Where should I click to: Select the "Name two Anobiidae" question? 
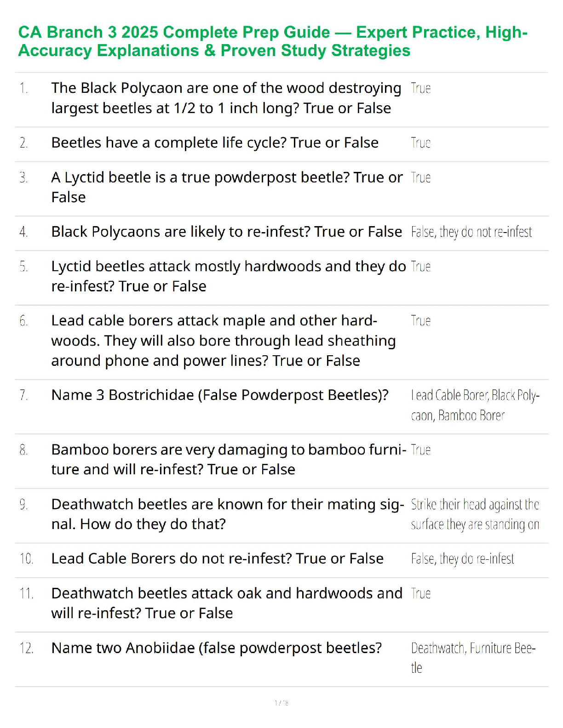[x=216, y=648]
